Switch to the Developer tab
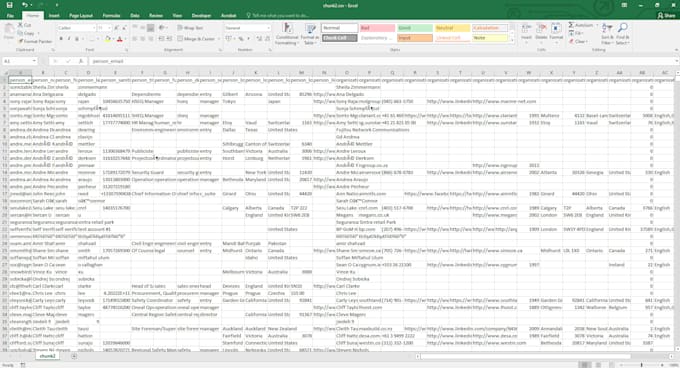 pos(201,16)
